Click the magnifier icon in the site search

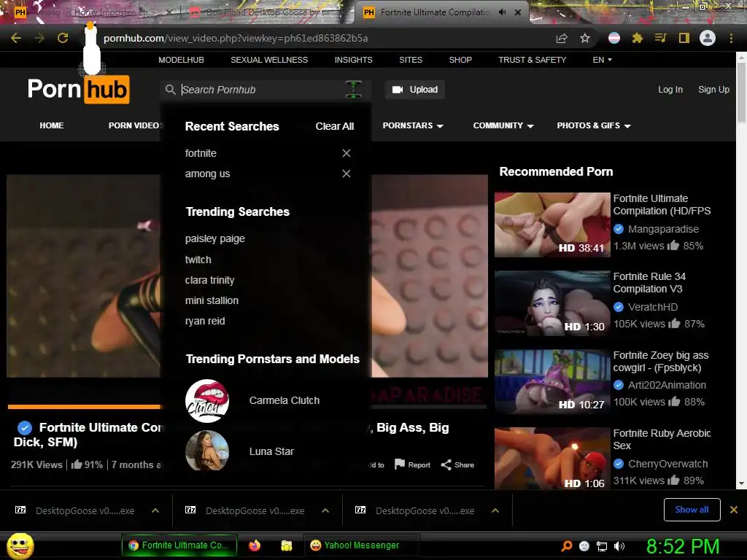click(170, 90)
